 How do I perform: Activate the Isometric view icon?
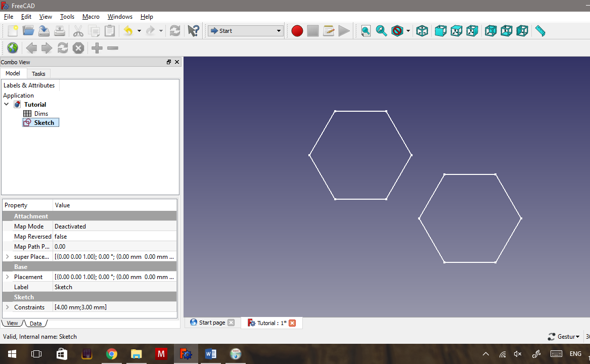(422, 31)
